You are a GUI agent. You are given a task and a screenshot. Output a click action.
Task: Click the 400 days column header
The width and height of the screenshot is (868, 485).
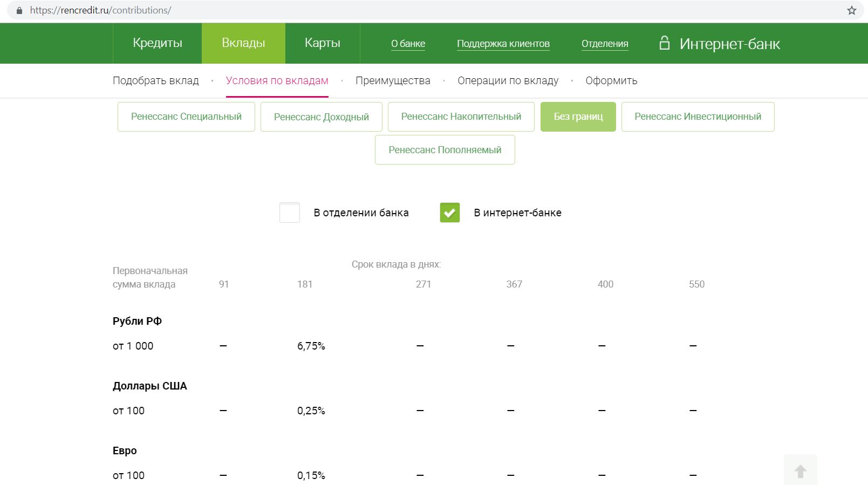pos(605,284)
